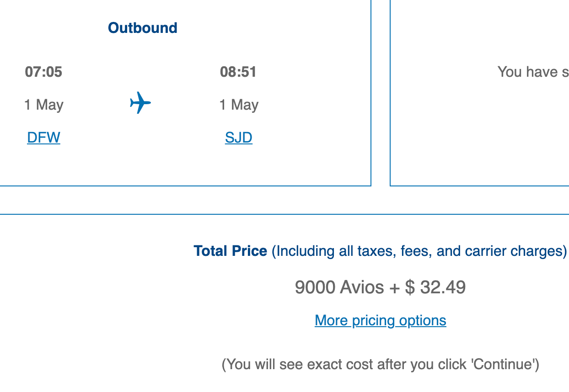Open the SJD airport link
569x392 pixels.
tap(239, 138)
